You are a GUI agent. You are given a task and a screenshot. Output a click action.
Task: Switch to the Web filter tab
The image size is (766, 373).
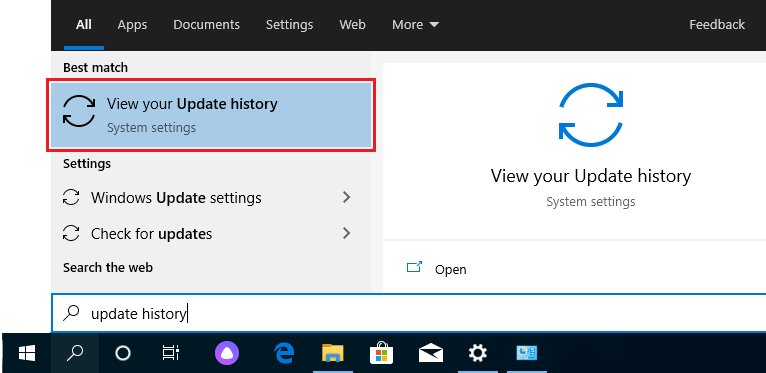[x=353, y=24]
